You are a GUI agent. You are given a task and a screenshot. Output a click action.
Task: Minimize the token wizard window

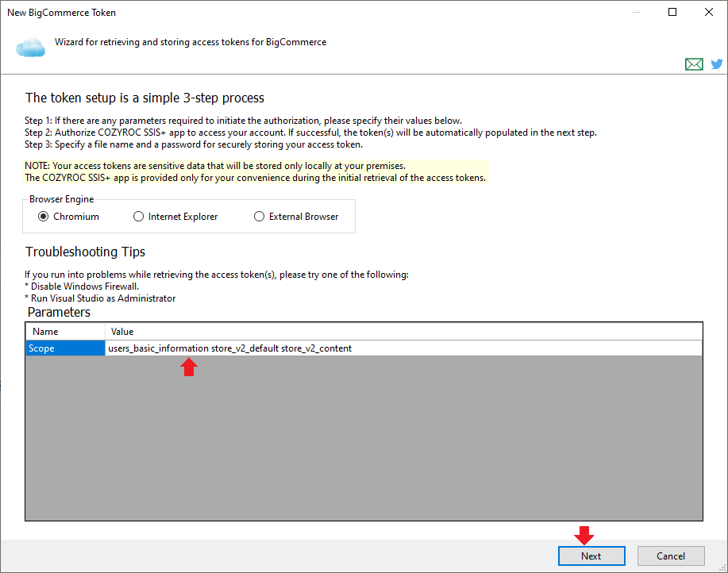[x=637, y=12]
